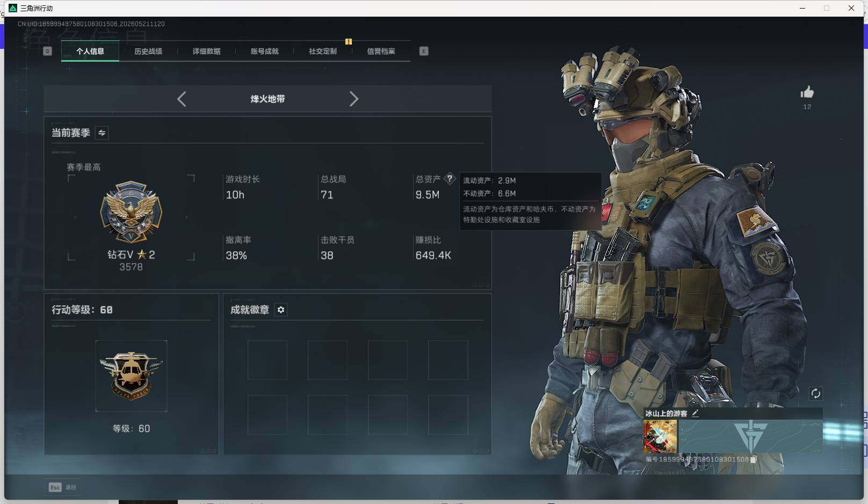Go to the 账号成就 tab
This screenshot has height=504, width=868.
[265, 52]
